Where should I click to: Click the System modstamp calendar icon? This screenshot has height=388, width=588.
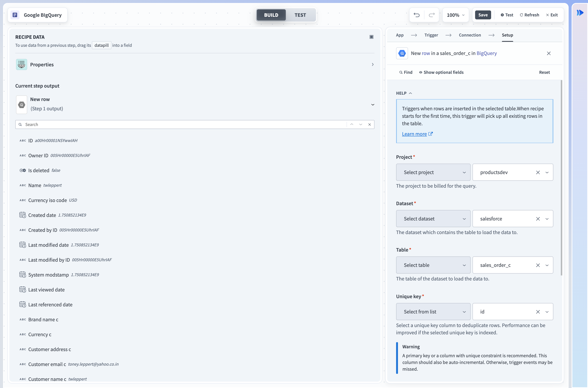coord(23,275)
